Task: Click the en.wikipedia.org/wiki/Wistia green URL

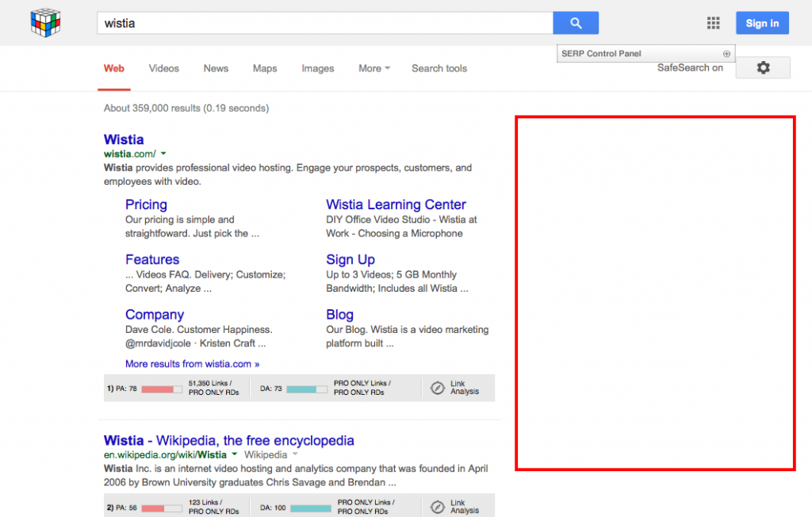Action: 165,455
